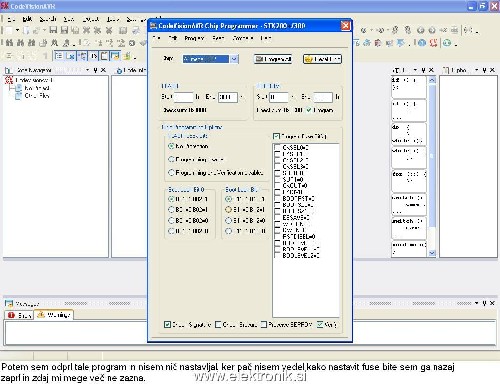The image size is (500, 386).
Task: Open the New file dropdown arrow in toolbar
Action: [17, 30]
